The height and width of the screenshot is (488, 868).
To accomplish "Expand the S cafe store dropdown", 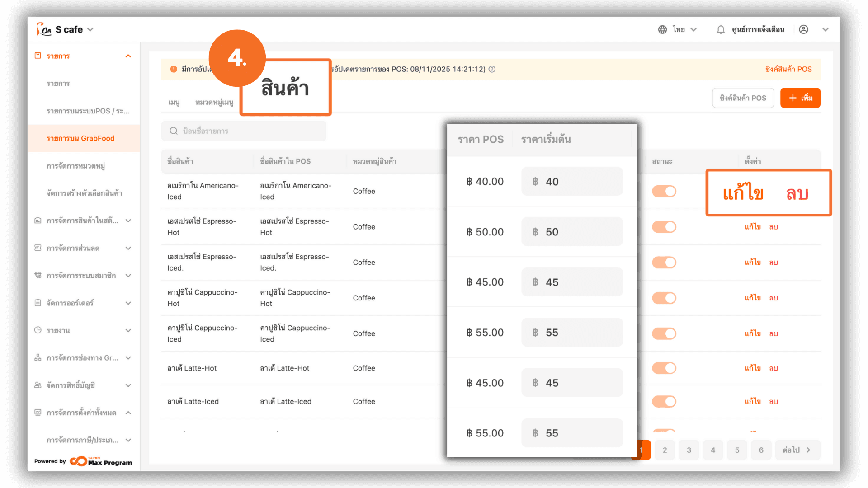I will pos(90,29).
